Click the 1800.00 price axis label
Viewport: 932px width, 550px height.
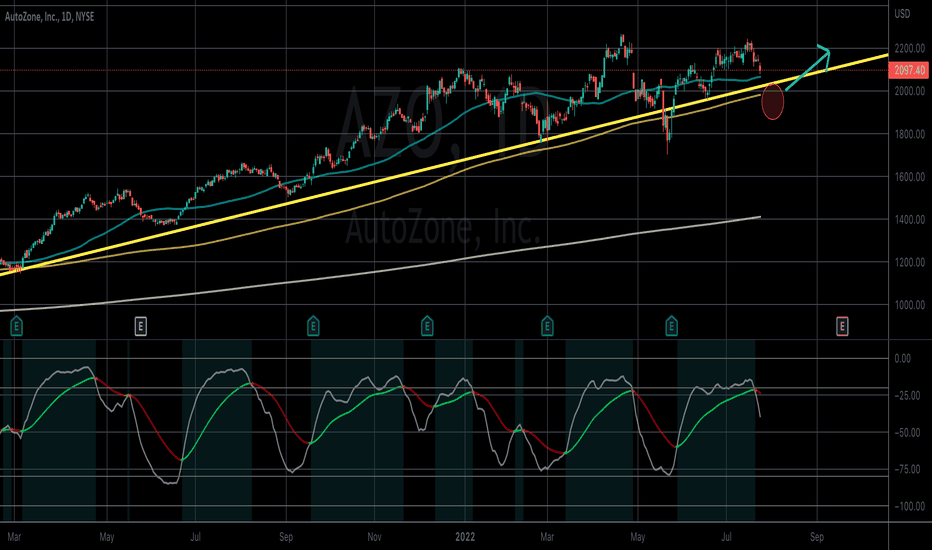[x=909, y=134]
